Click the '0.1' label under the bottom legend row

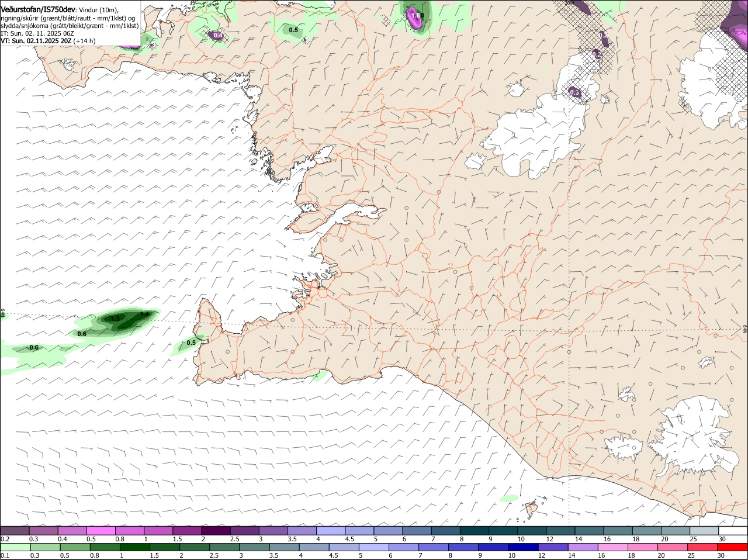click(5, 555)
